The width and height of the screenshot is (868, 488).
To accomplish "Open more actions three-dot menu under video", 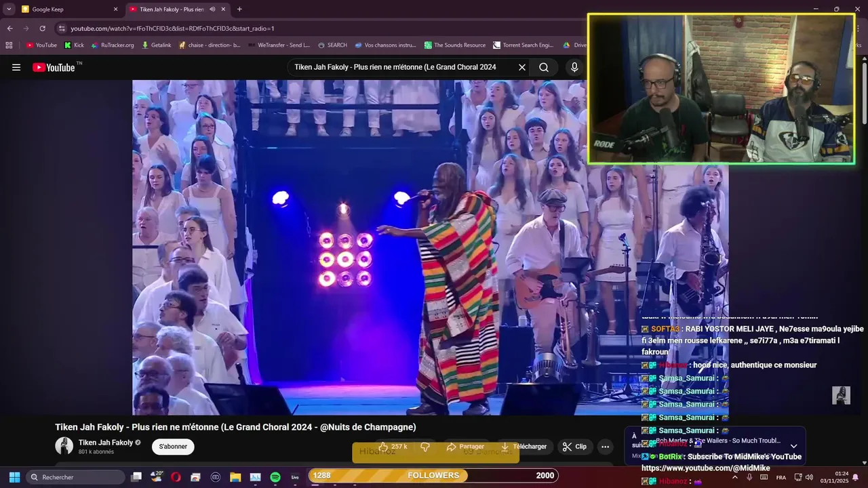I will click(x=605, y=447).
